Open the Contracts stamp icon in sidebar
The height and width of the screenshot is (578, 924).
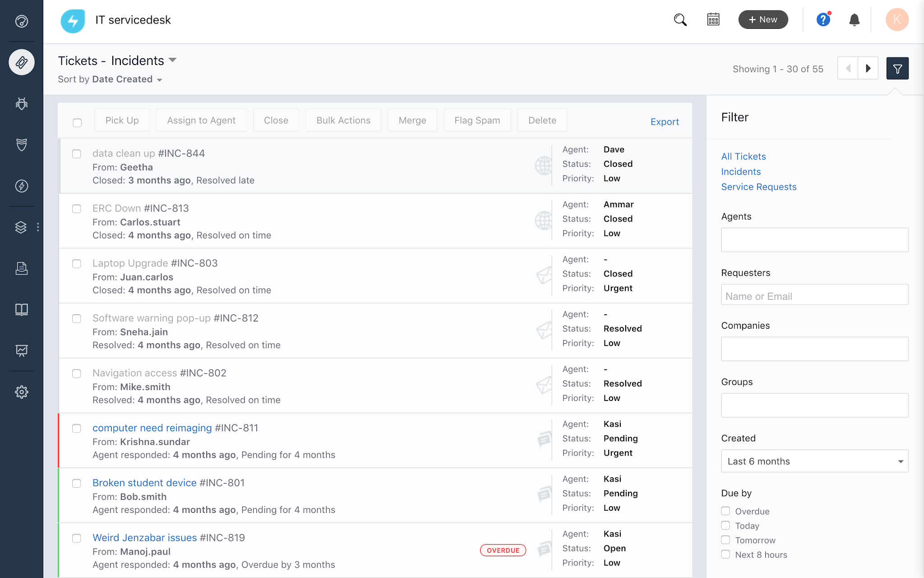(x=21, y=268)
